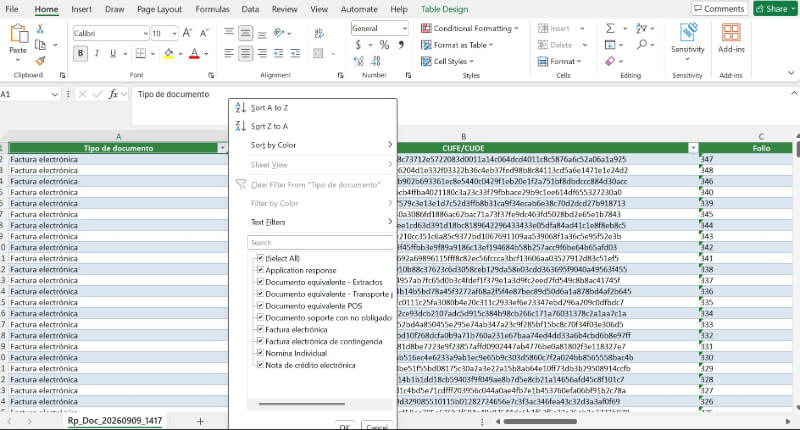The height and width of the screenshot is (430, 800).
Task: Switch to the Formulas ribbon tab
Action: pos(212,9)
